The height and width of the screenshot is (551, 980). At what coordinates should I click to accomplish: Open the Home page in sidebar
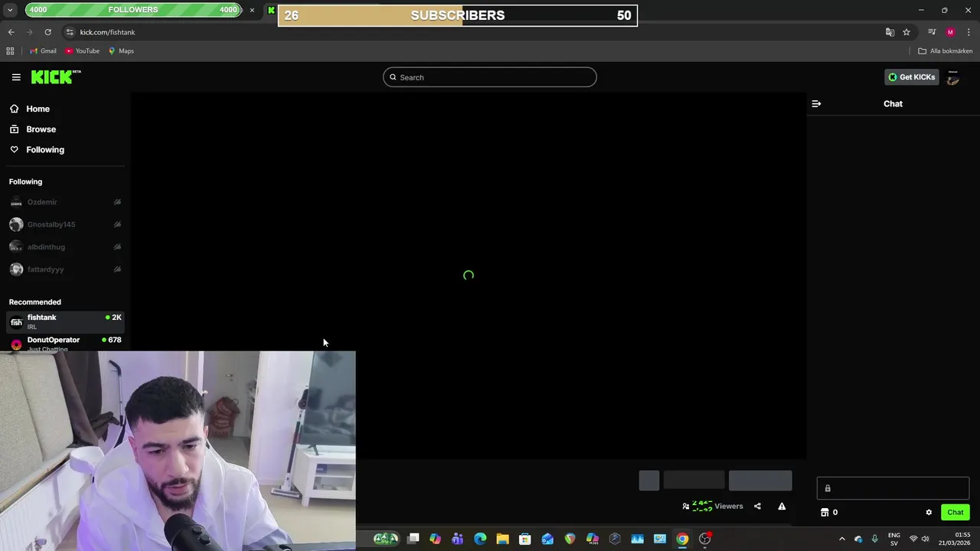pos(30,109)
